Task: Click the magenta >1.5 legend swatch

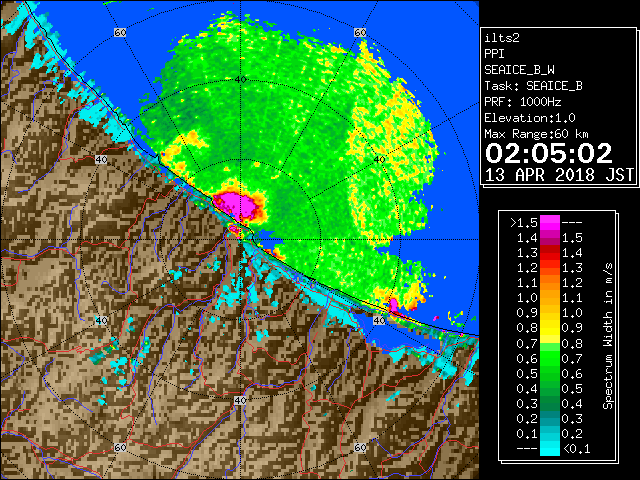Action: (549, 223)
